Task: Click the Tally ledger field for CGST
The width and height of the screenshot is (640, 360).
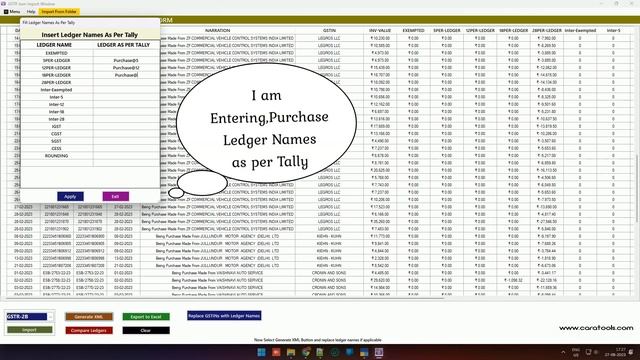Action: click(126, 134)
